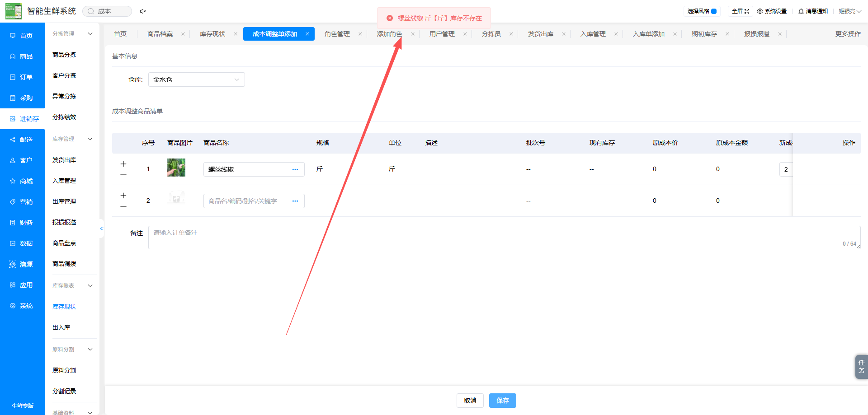Screen dimensions: 868x415
Task: Click the blue 选择风格 color swatch
Action: click(x=714, y=11)
